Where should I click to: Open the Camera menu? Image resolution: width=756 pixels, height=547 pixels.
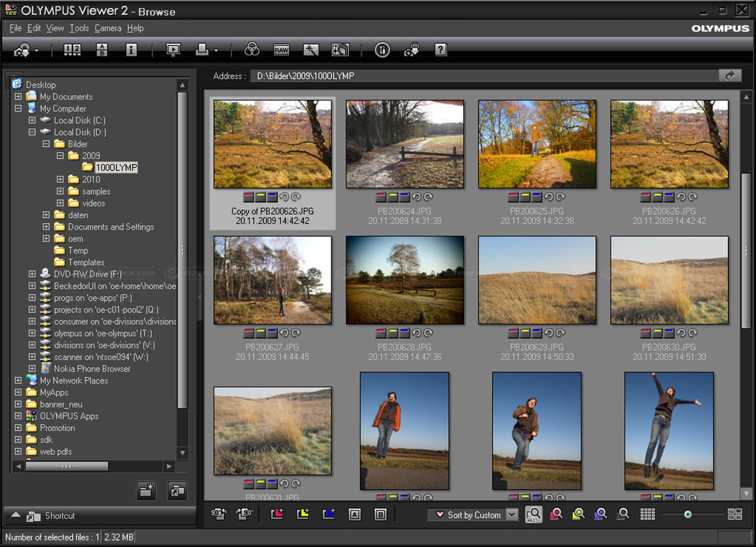(107, 28)
